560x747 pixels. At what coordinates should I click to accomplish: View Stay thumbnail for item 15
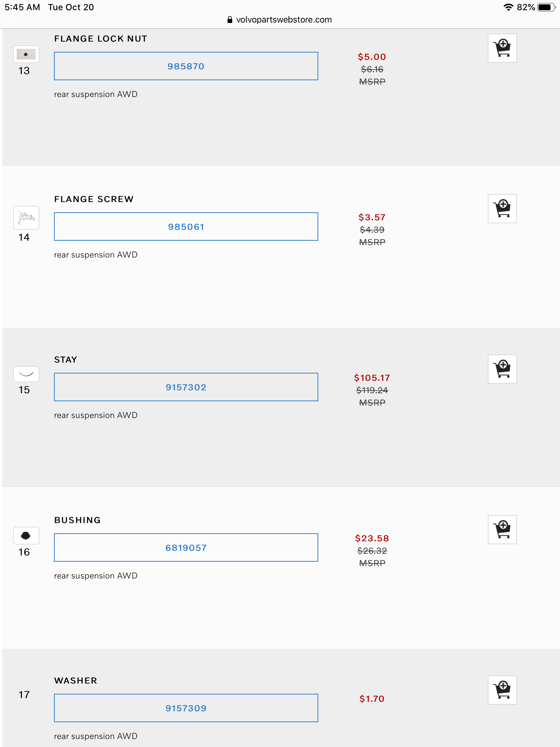coord(26,374)
